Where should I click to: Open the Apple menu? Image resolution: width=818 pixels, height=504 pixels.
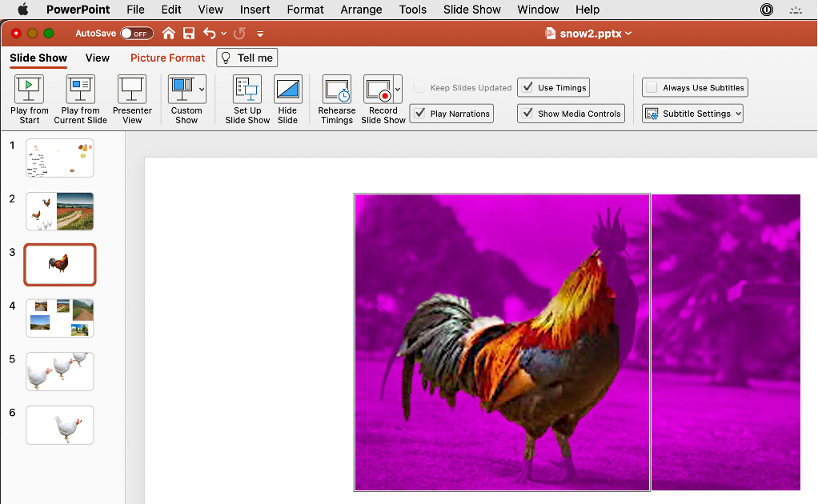click(23, 10)
